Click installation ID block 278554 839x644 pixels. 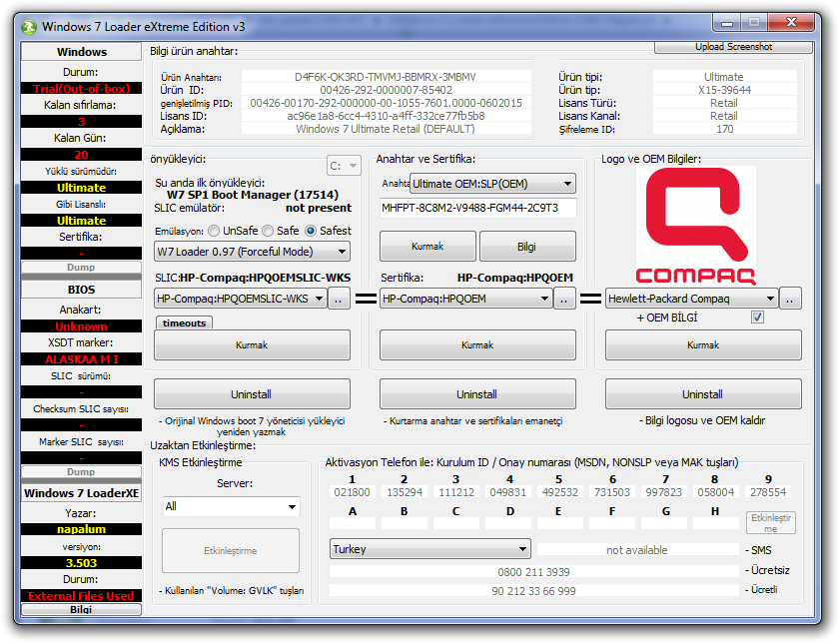coord(768,492)
